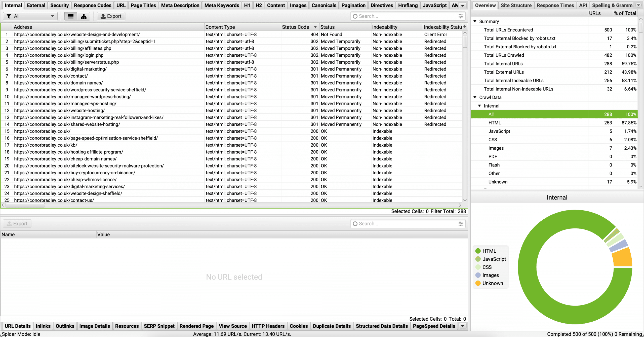
Task: Click the table vertical scrollbar thumb
Action: pyautogui.click(x=465, y=42)
